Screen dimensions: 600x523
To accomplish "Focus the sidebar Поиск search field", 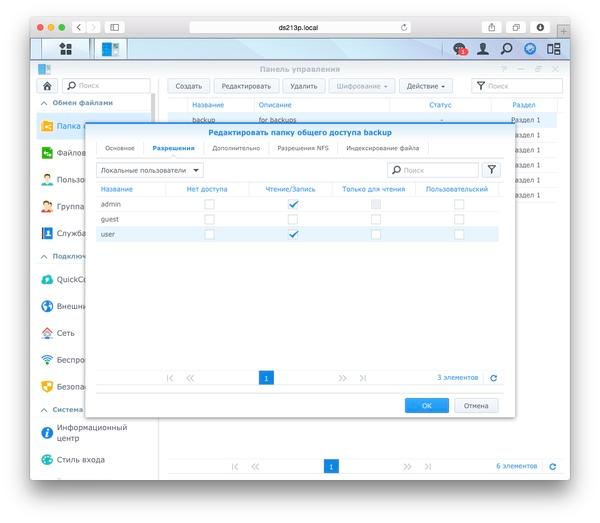I will click(106, 86).
